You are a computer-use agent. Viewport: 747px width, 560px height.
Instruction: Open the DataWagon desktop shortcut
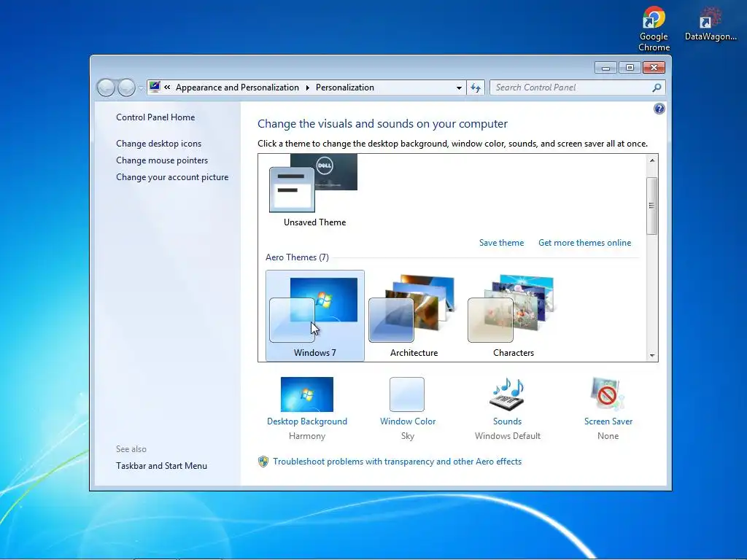(x=711, y=24)
